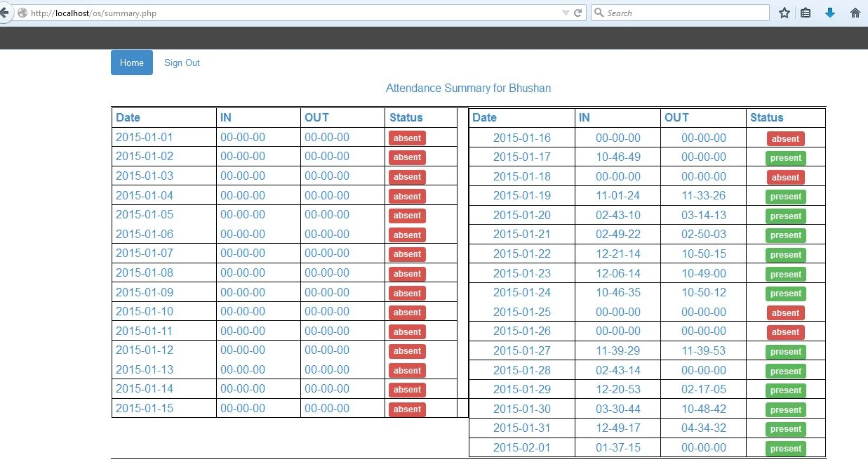868x467 pixels.
Task: Click the date 2015-01-03
Action: pyautogui.click(x=145, y=176)
